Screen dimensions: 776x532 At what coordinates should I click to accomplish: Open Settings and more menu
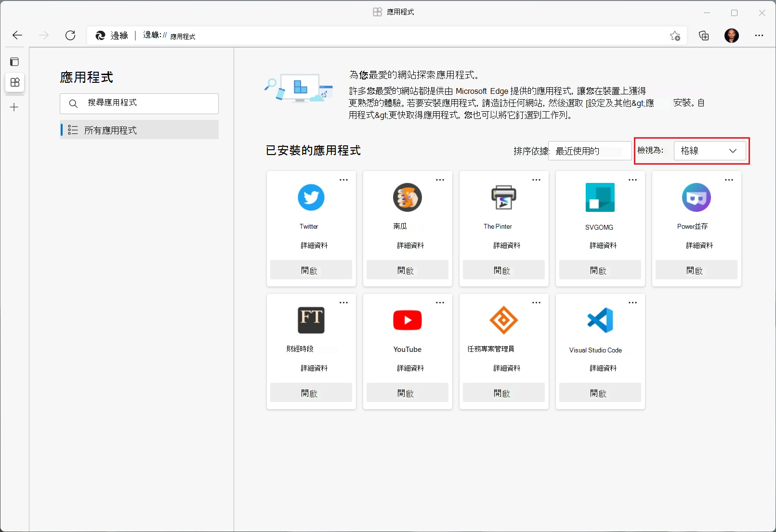click(x=759, y=36)
